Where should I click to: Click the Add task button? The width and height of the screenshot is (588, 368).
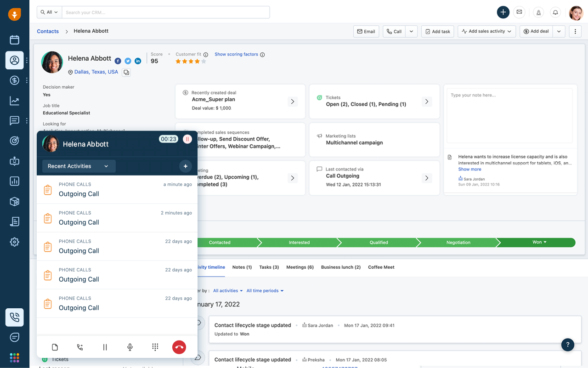[437, 31]
